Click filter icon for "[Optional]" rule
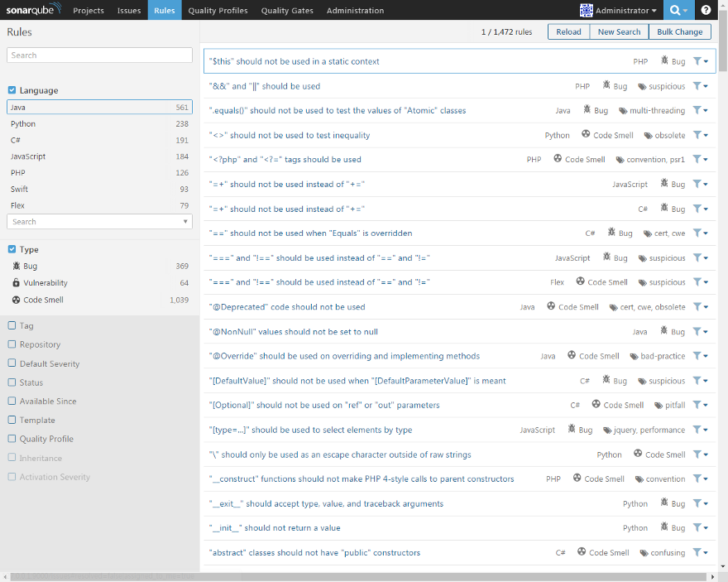This screenshot has height=582, width=728. 697,405
